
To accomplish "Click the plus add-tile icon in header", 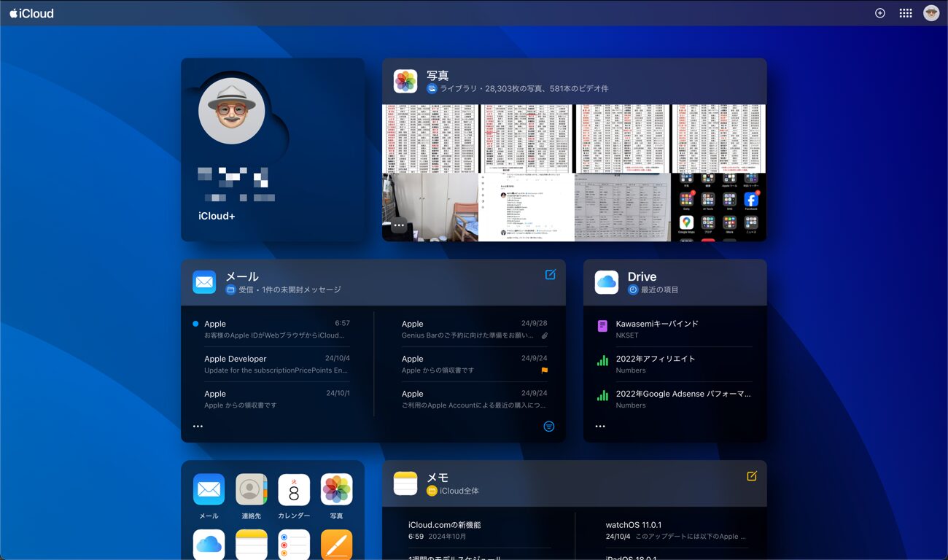I will pyautogui.click(x=880, y=13).
